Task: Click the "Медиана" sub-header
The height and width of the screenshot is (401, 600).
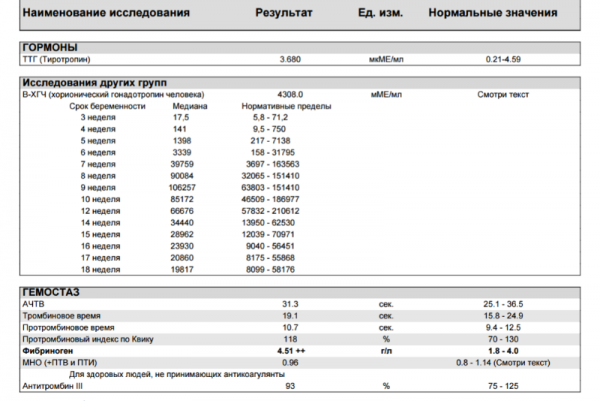Action: tap(190, 106)
